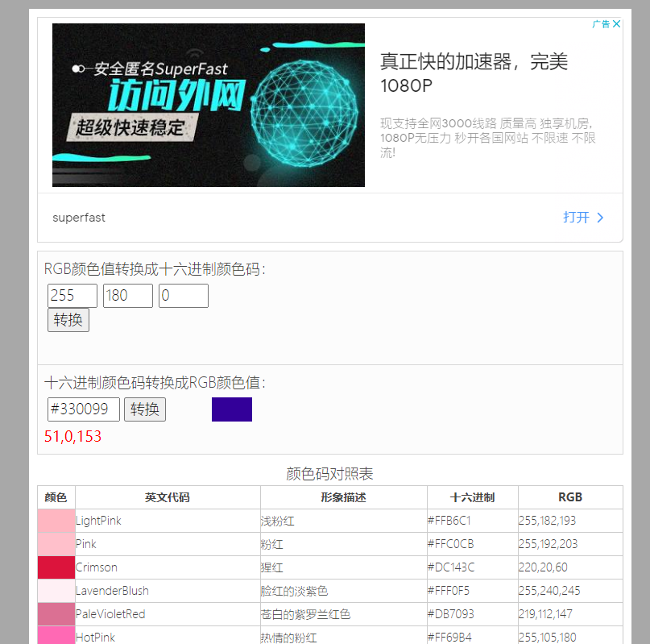This screenshot has height=644, width=650.
Task: Select the description 脸红的淡紫色
Action: point(294,591)
